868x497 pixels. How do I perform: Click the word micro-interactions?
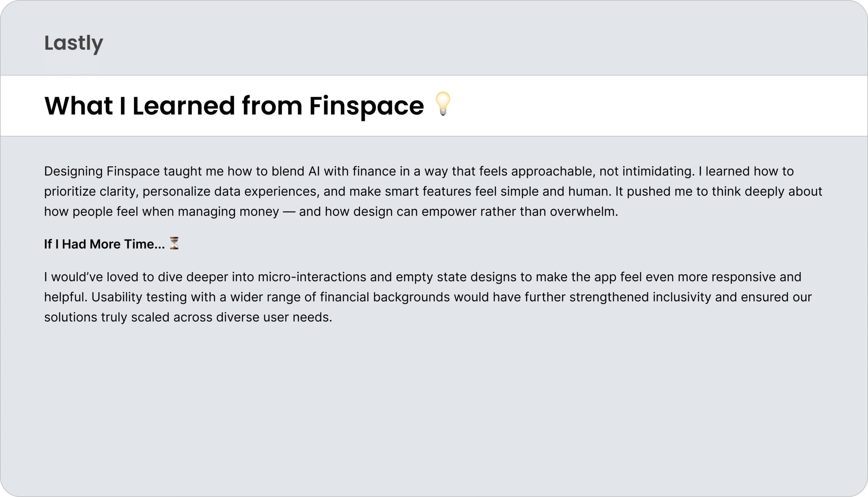[312, 277]
